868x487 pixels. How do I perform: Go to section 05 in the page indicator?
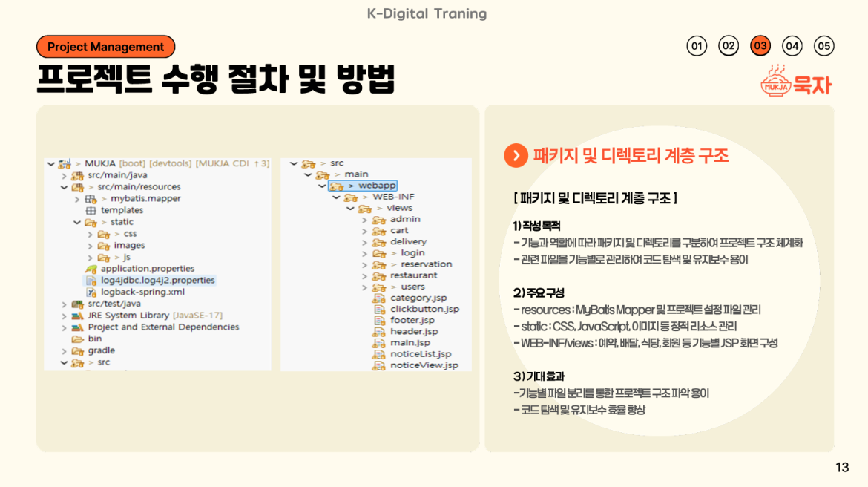(823, 46)
